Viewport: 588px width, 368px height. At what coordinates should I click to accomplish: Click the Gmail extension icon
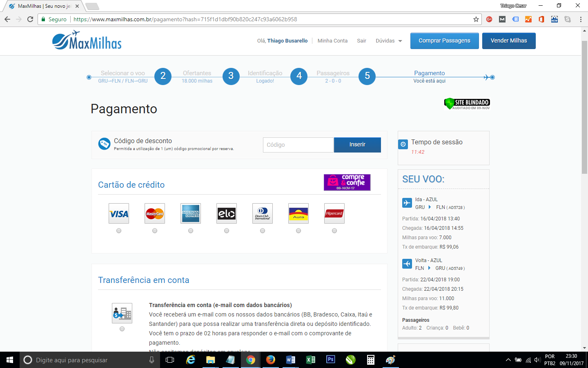point(502,19)
